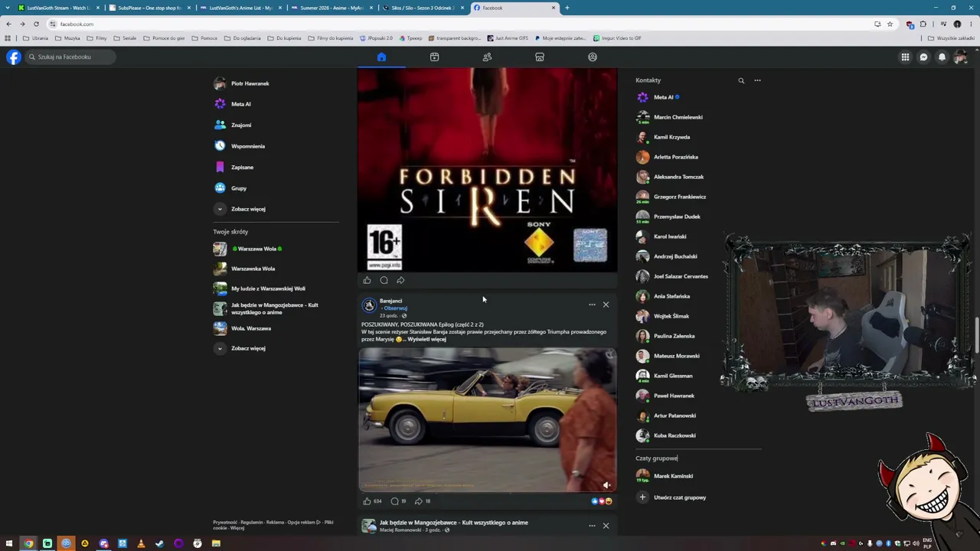This screenshot has width=980, height=551.
Task: Open Wszystkie zakładki bookmarks folder
Action: pyautogui.click(x=952, y=38)
